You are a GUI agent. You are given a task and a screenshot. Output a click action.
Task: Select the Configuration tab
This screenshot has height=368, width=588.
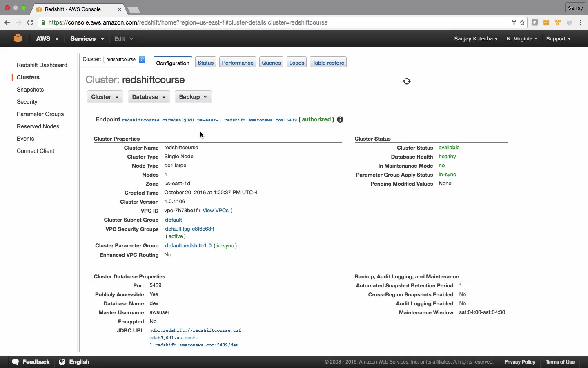[173, 63]
